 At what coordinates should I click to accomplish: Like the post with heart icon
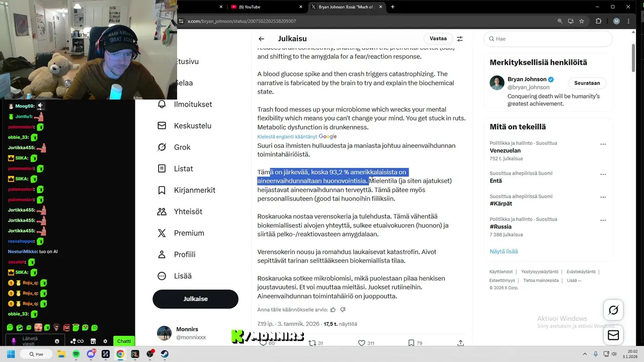pos(361,343)
